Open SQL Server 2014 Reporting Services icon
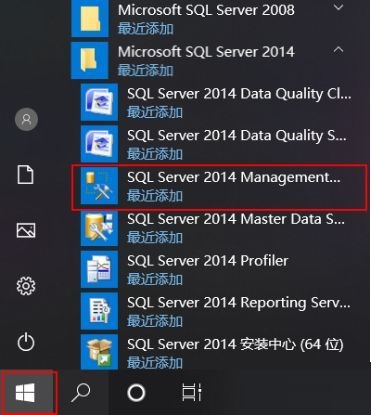Screen dimensions: 371x415 pos(99,311)
